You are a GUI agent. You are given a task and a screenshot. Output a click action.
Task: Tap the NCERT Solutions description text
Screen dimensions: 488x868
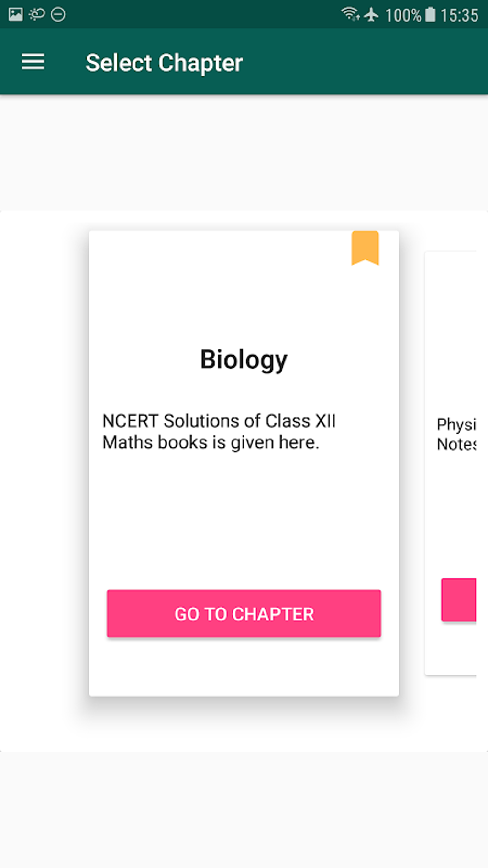[x=219, y=431]
